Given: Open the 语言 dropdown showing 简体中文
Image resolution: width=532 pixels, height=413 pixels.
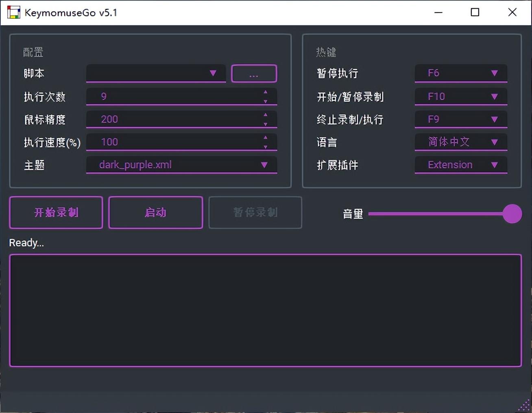Looking at the screenshot, I should click(461, 142).
